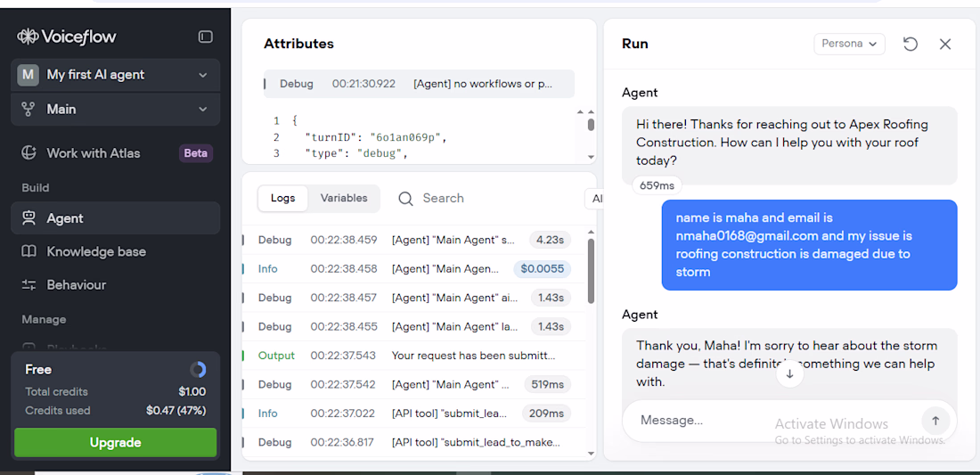Select the Debug log at 00:22:38.457

[x=414, y=299]
